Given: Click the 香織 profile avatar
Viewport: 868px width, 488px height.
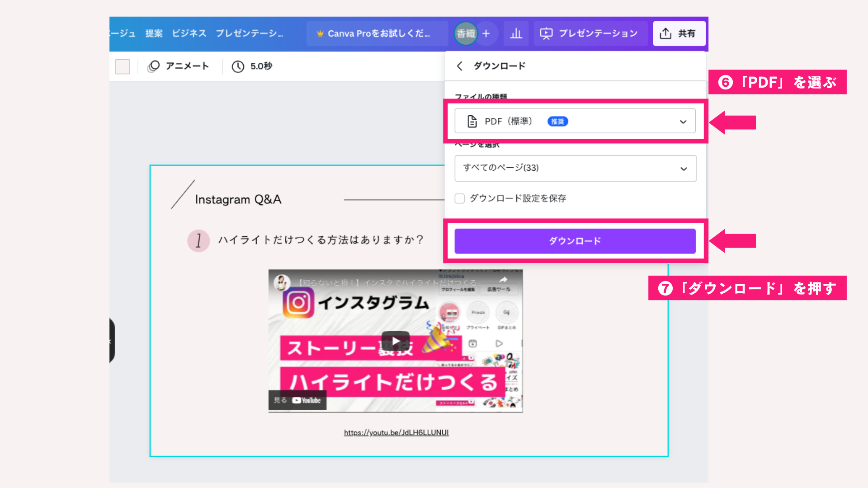Looking at the screenshot, I should pyautogui.click(x=465, y=33).
